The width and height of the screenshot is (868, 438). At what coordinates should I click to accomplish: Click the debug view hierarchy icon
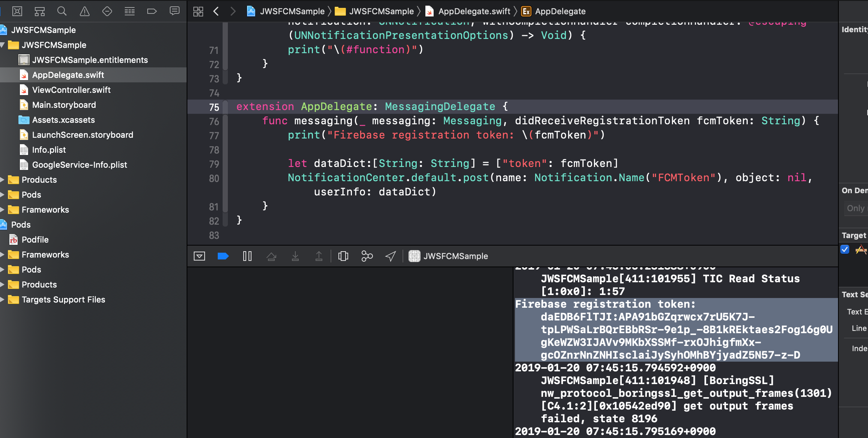point(343,256)
